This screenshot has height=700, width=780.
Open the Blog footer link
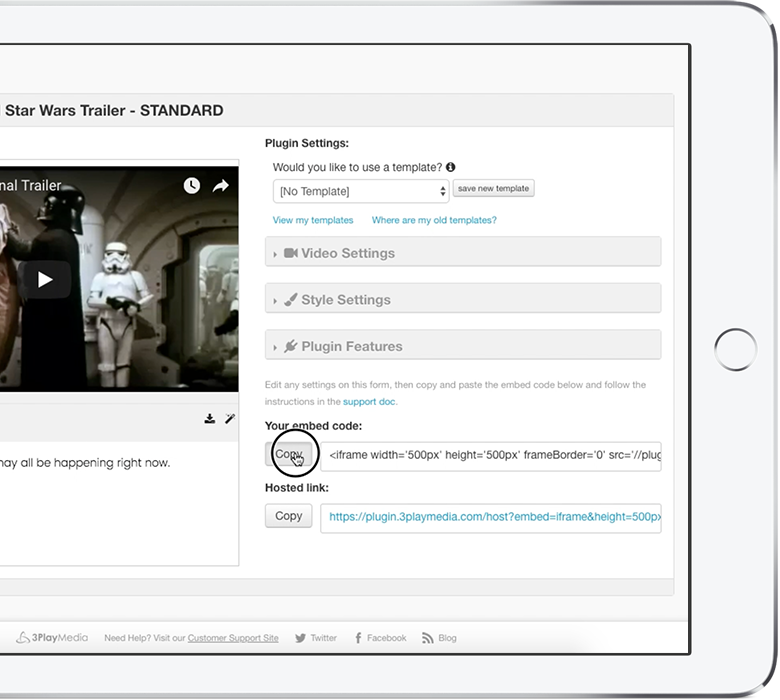[439, 638]
